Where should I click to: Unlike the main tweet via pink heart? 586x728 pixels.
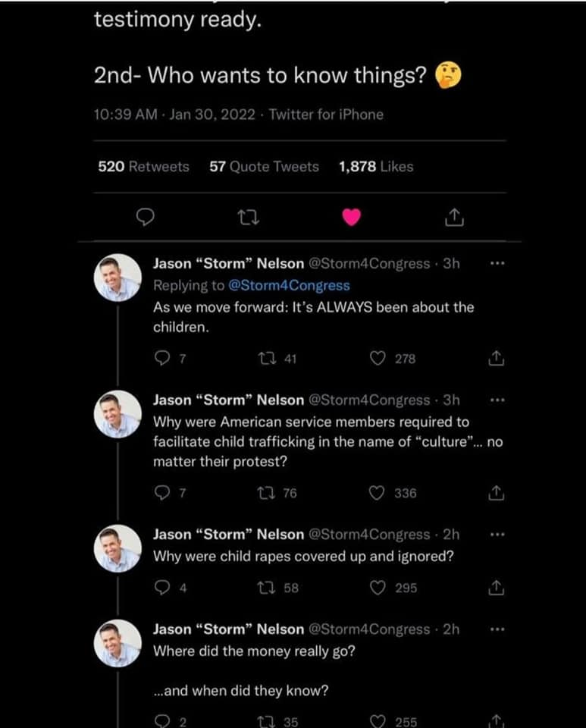[x=350, y=218]
